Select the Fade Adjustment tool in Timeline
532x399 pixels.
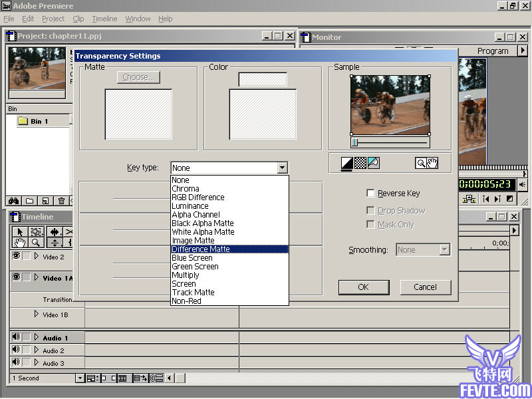point(55,243)
